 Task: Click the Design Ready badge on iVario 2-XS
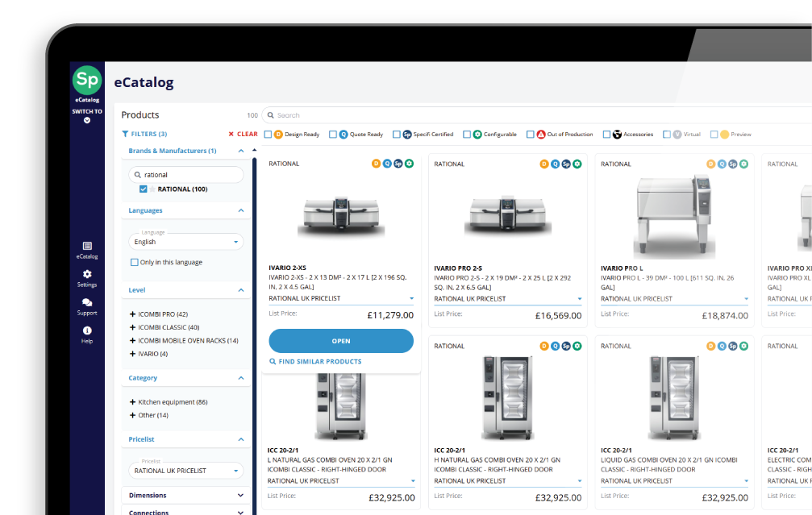coord(376,164)
